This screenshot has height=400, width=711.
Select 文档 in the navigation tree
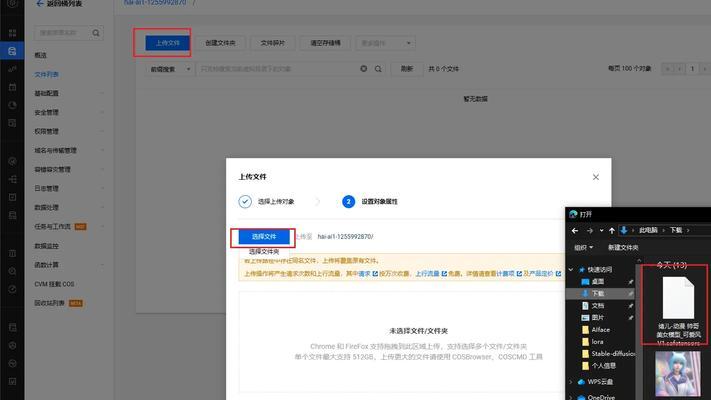click(598, 306)
